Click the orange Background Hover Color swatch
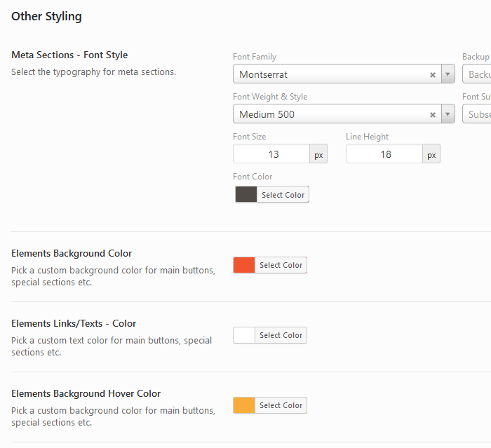 click(x=244, y=405)
